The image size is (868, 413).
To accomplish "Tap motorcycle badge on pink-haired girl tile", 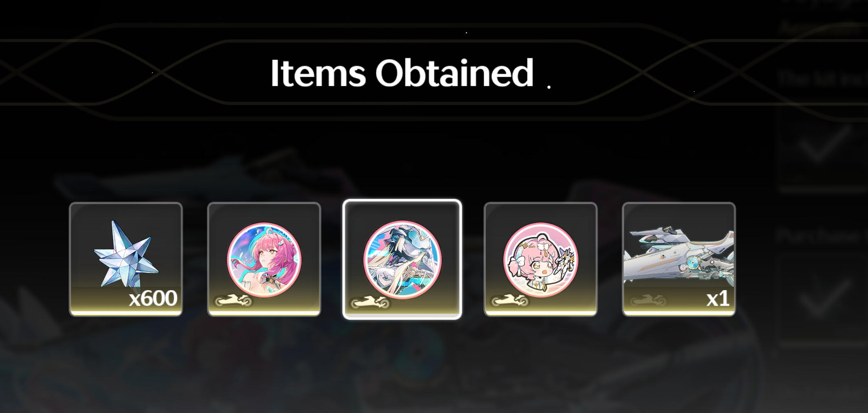I will [233, 301].
